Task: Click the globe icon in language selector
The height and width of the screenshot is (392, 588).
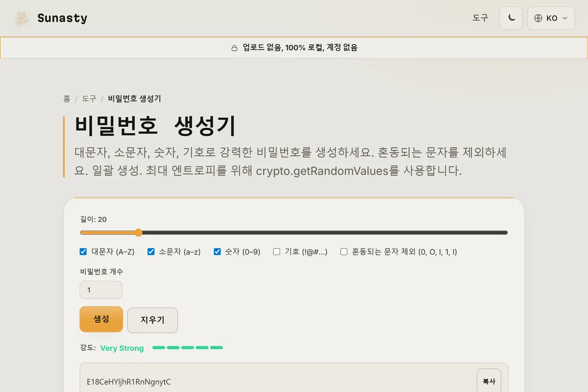Action: point(538,18)
